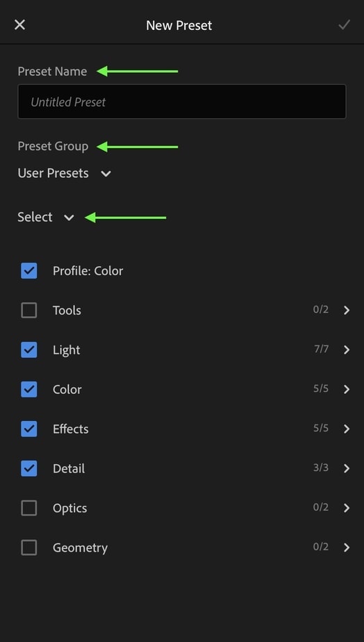Viewport: 364px width, 642px height.
Task: Expand the Optics row chevron
Action: [x=347, y=508]
